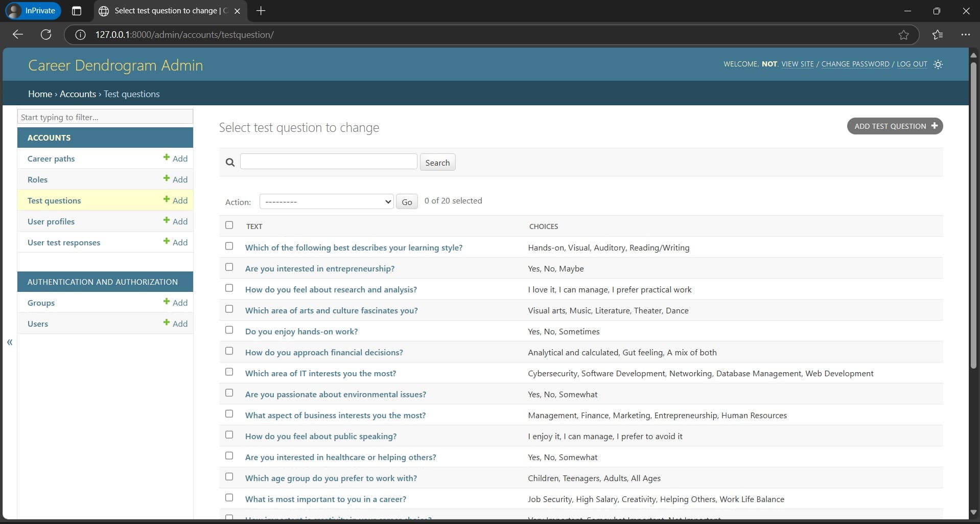Click the InPrivate profile badge
Viewport: 980px width, 524px height.
click(33, 11)
